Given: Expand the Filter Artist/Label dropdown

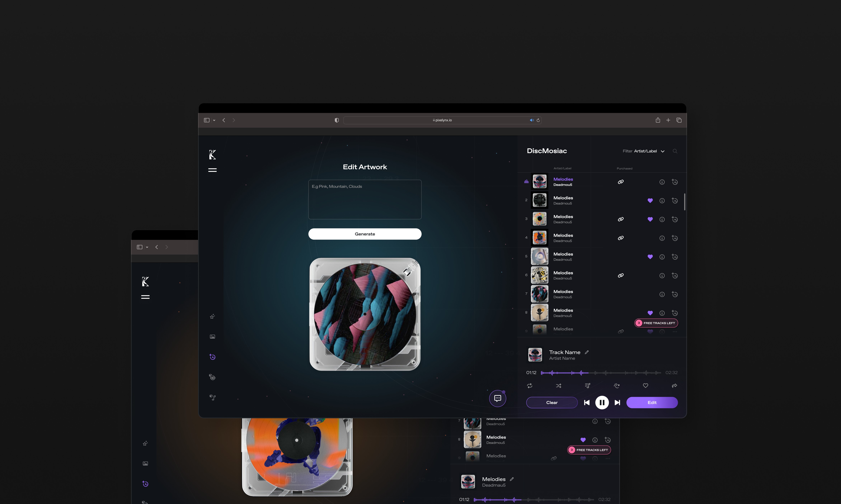Looking at the screenshot, I should coord(643,151).
